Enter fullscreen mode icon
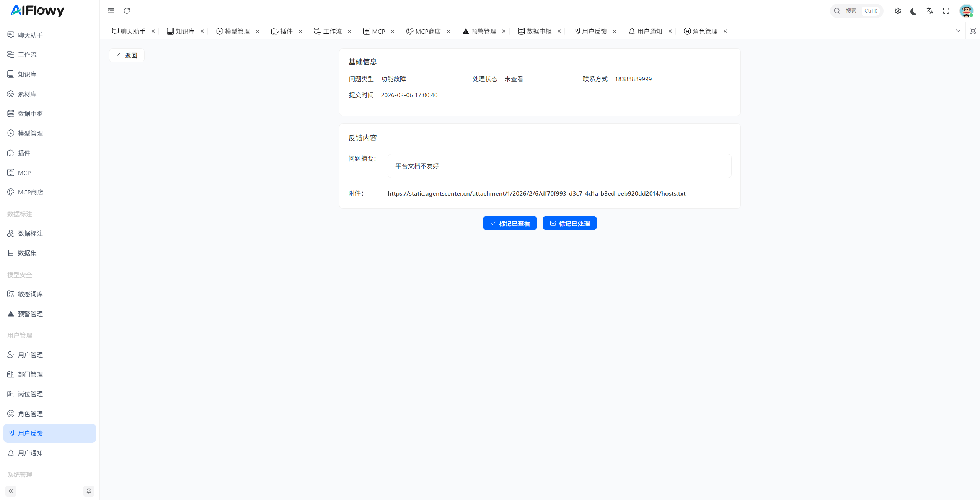980x500 pixels. pos(946,11)
